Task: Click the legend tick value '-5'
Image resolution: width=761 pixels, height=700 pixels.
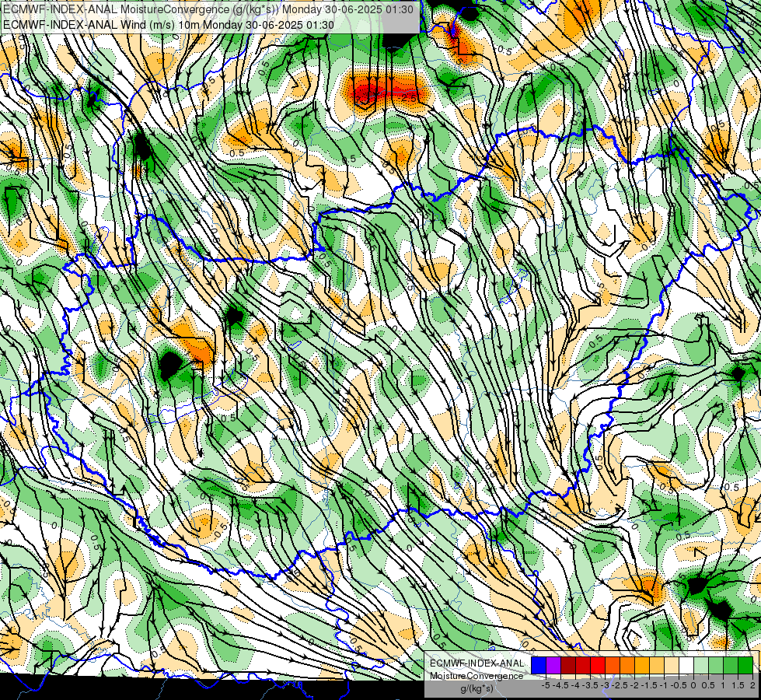Action: point(546,685)
